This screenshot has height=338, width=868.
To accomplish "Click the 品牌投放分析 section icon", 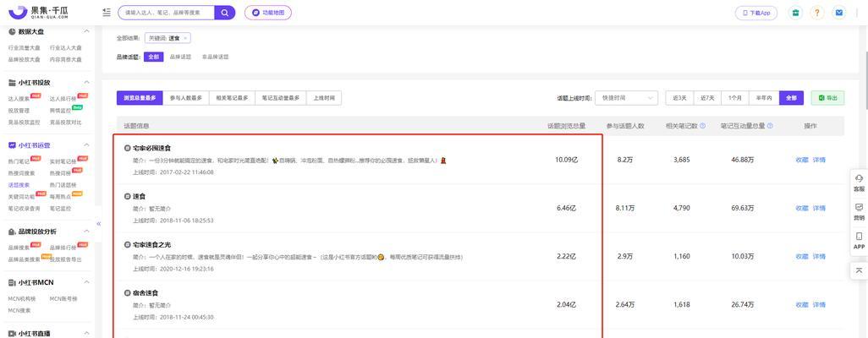I will 12,232.
